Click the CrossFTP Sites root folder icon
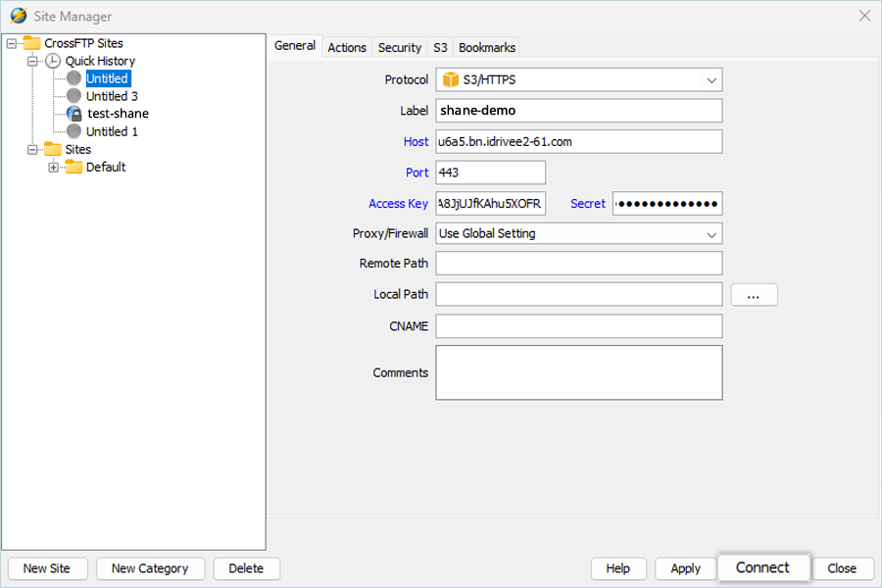 pyautogui.click(x=31, y=43)
